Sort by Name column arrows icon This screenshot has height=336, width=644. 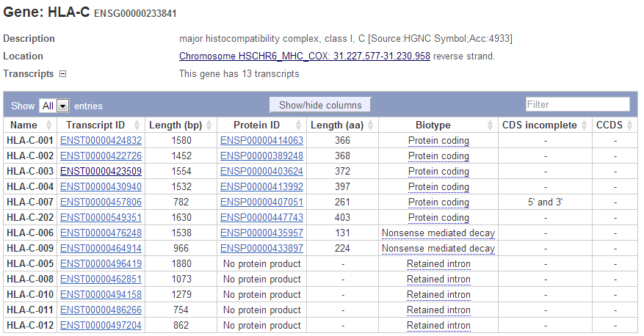click(x=51, y=125)
